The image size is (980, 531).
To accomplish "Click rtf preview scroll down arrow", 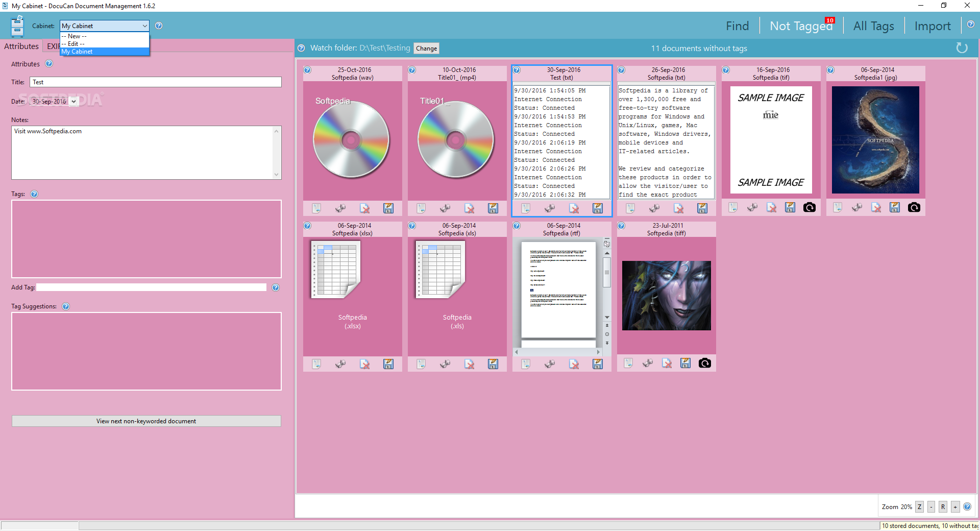I will tap(607, 318).
